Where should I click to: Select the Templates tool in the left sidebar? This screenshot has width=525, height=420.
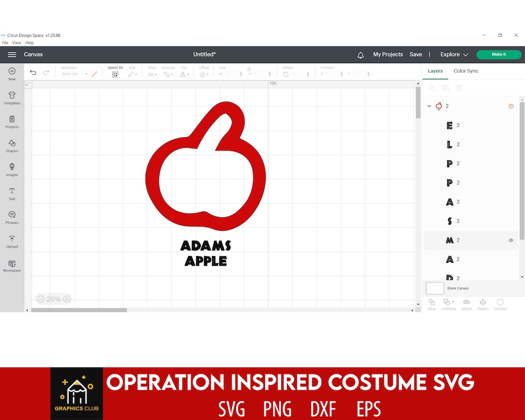click(12, 98)
